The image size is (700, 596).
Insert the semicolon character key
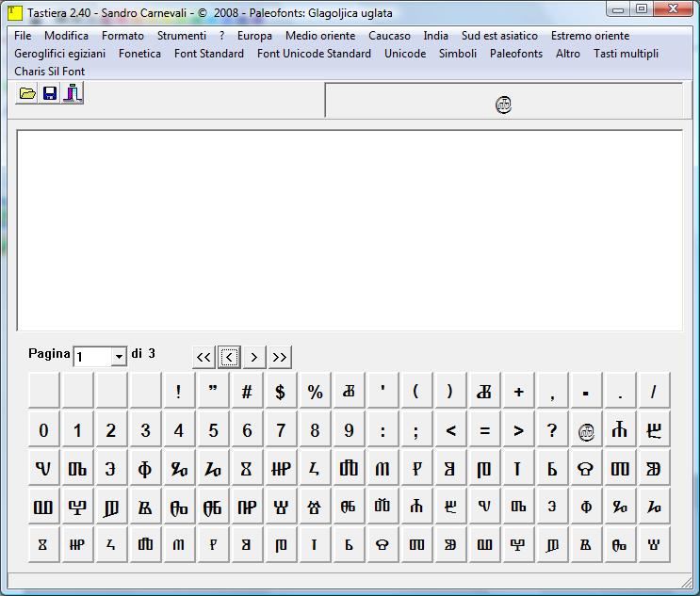click(416, 429)
